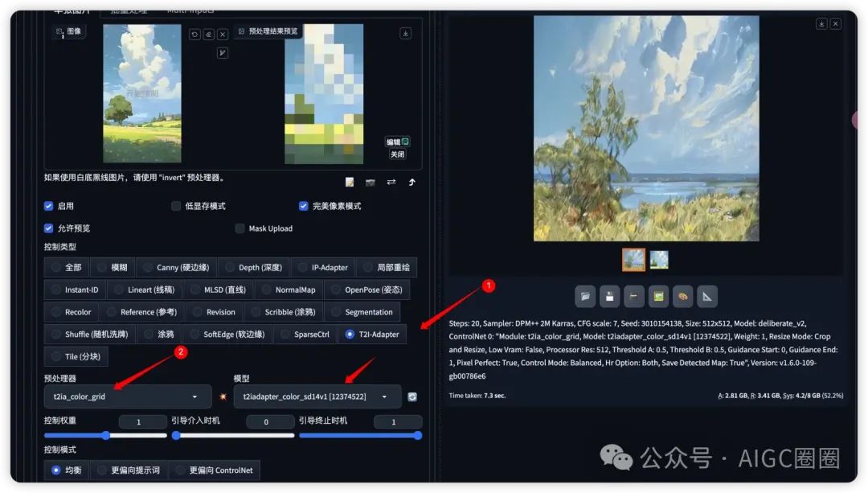Send result image to extras with ruler icon

706,296
